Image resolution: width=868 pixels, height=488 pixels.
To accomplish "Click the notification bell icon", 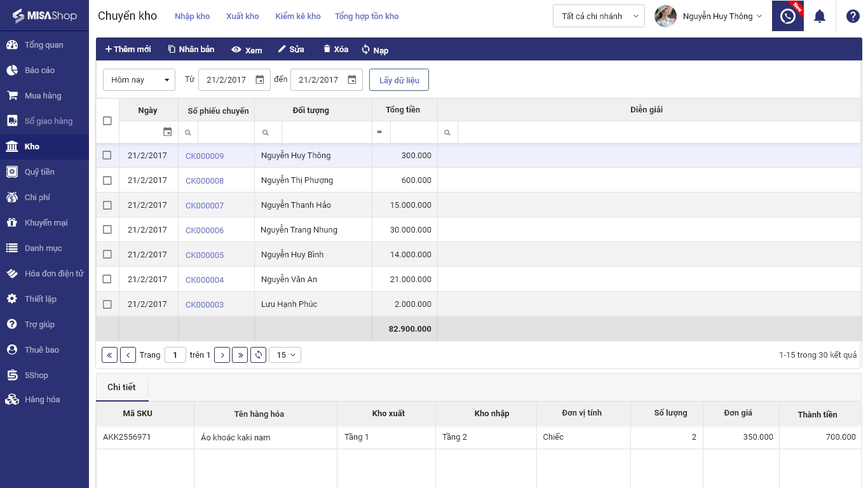I will (x=820, y=17).
